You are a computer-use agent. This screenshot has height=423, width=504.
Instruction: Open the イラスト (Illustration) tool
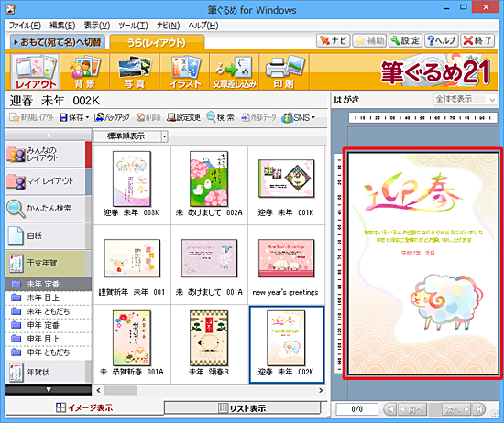coord(185,71)
